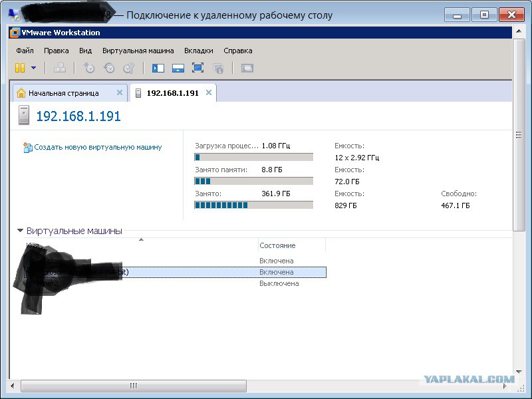Click the Suspend (pause) toolbar button
The image size is (532, 399).
pos(20,68)
